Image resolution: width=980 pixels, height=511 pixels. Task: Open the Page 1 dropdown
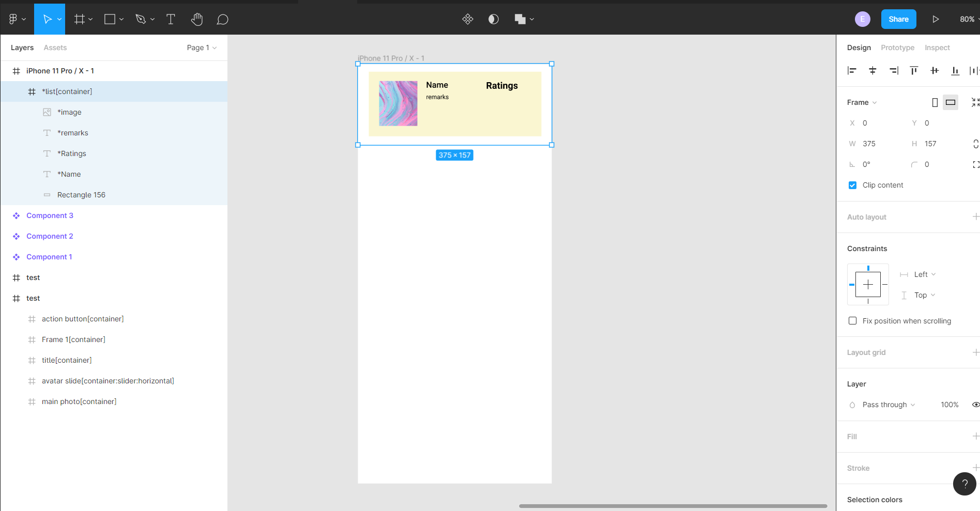(202, 48)
